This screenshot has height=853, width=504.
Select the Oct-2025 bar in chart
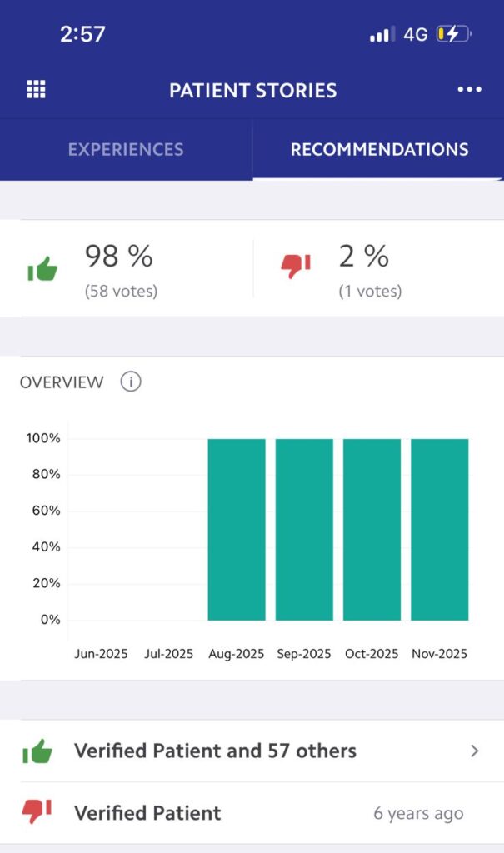tap(372, 530)
